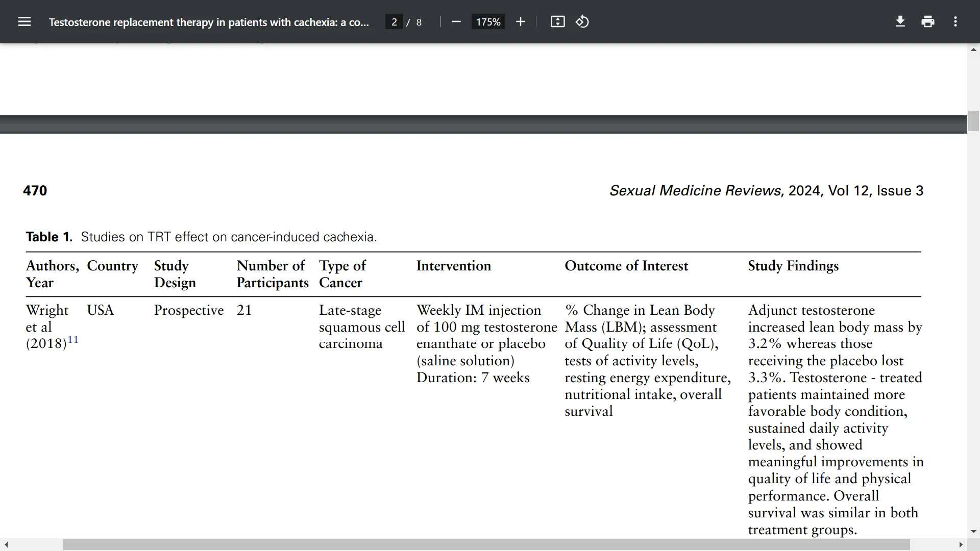Screen dimensions: 980x551
Task: Click the scroll left arrow
Action: pos(6,545)
